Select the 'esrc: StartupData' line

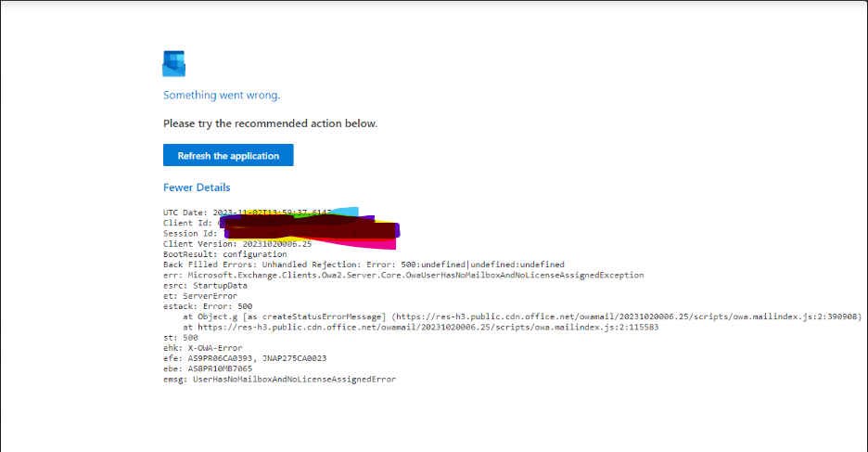(x=205, y=285)
